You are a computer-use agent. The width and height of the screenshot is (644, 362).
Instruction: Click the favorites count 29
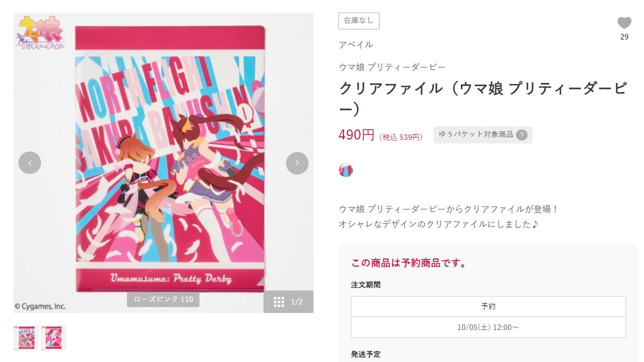click(x=624, y=37)
